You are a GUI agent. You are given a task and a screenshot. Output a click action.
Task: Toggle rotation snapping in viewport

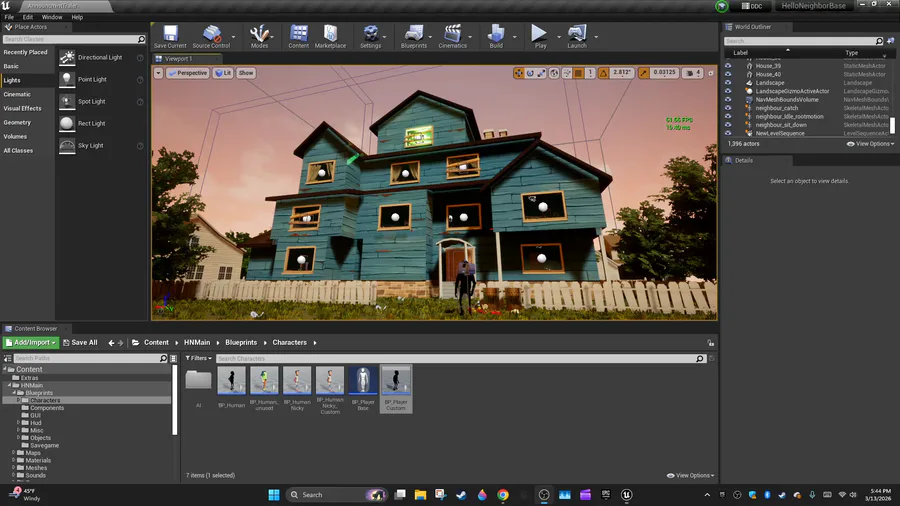[x=603, y=73]
